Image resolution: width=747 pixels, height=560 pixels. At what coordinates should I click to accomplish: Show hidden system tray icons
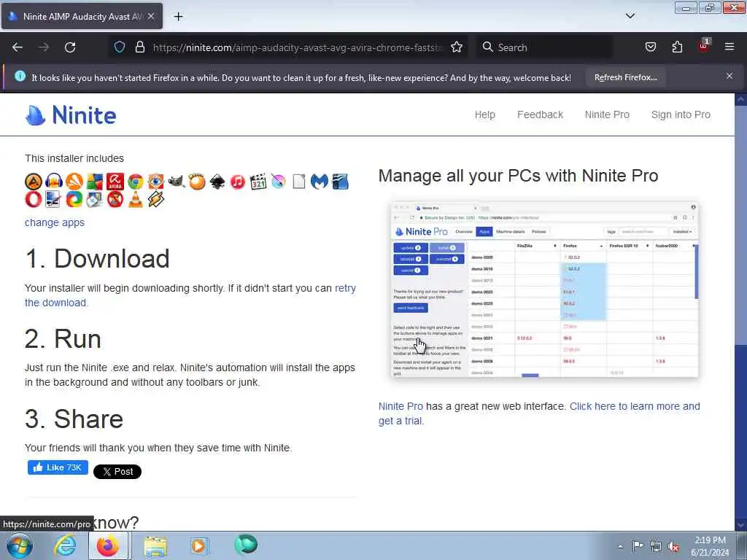[620, 547]
